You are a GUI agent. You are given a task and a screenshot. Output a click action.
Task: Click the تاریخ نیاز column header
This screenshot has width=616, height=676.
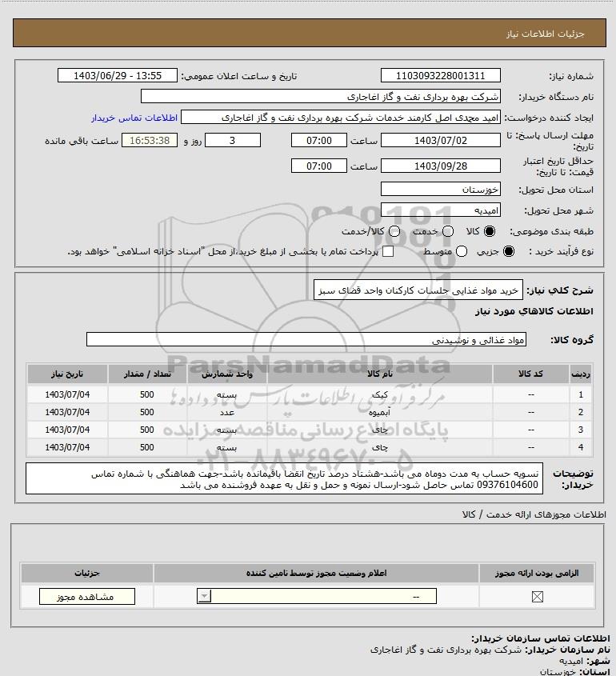click(x=67, y=374)
